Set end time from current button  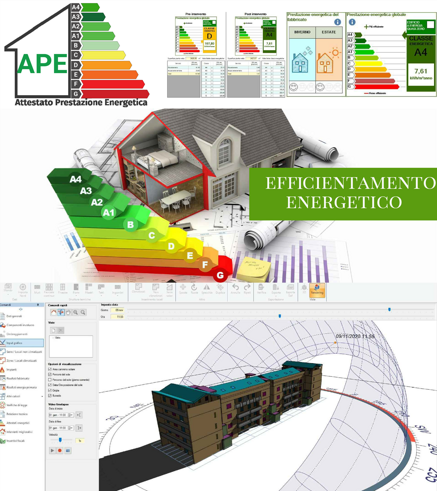79,428
